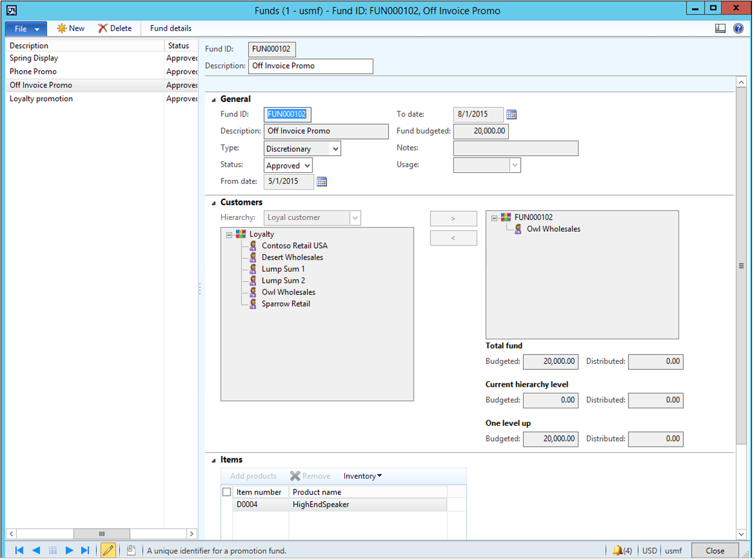Click the New button in the toolbar
This screenshot has width=755, height=560.
(70, 28)
